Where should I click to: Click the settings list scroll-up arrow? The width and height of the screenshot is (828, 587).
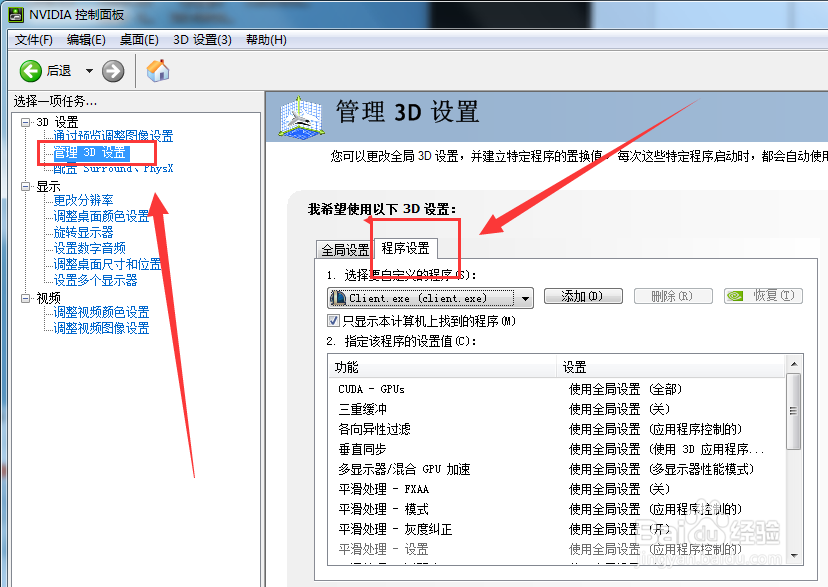tap(794, 364)
